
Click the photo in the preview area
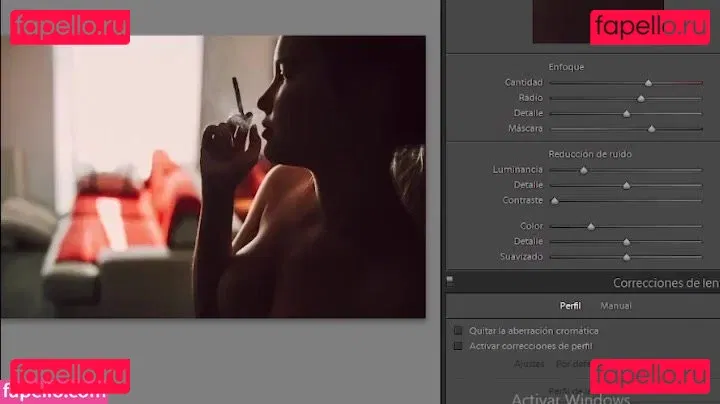coord(213,177)
